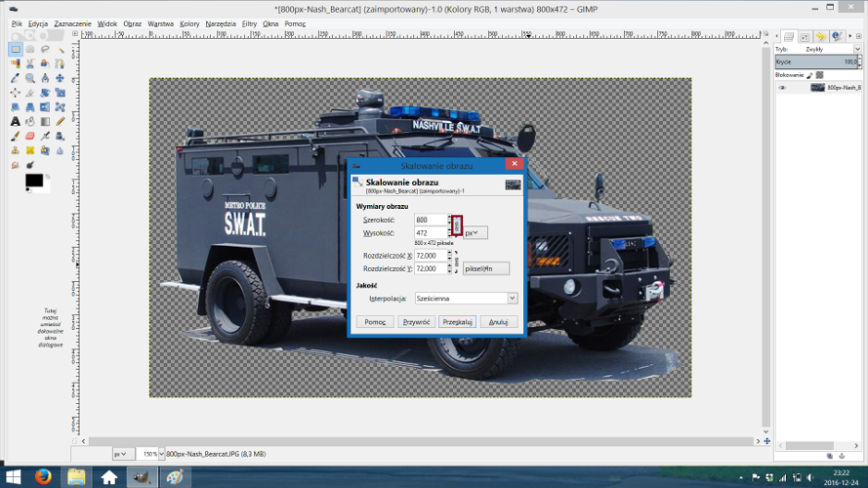Select the Scissors Select tool
This screenshot has height=488, width=868.
(30, 63)
